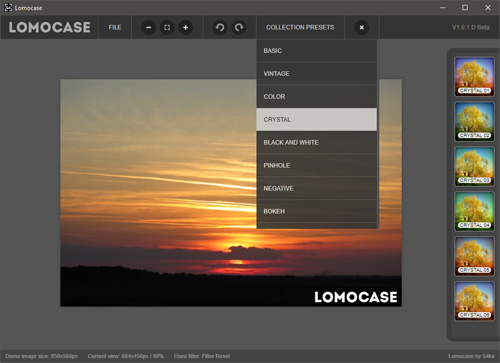Select the CRYSTAL preset collection
This screenshot has height=363, width=500.
(x=317, y=119)
